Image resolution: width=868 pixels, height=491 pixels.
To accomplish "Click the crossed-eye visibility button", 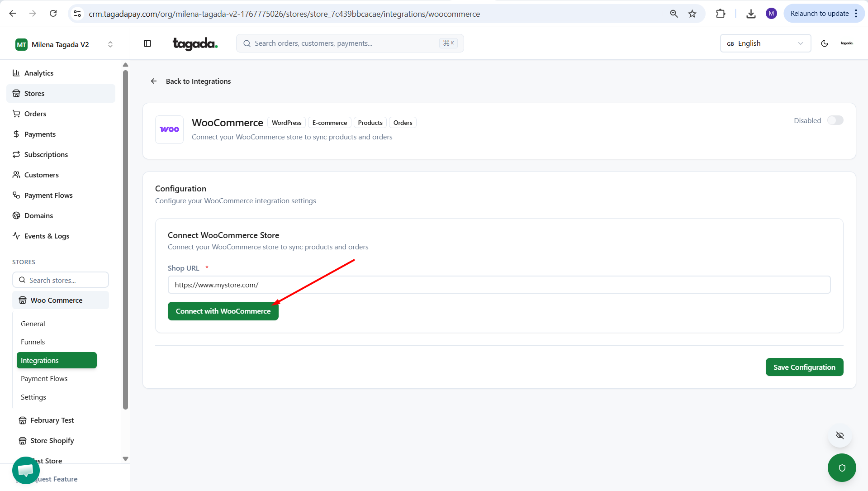I will pyautogui.click(x=840, y=435).
